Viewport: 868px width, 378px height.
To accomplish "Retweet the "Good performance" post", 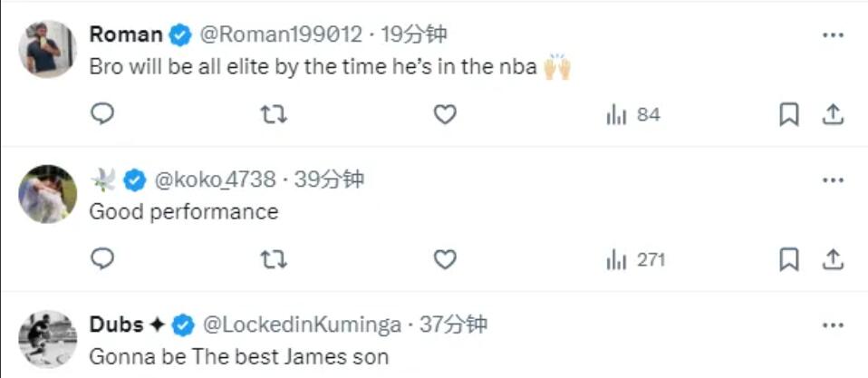I will (x=274, y=259).
